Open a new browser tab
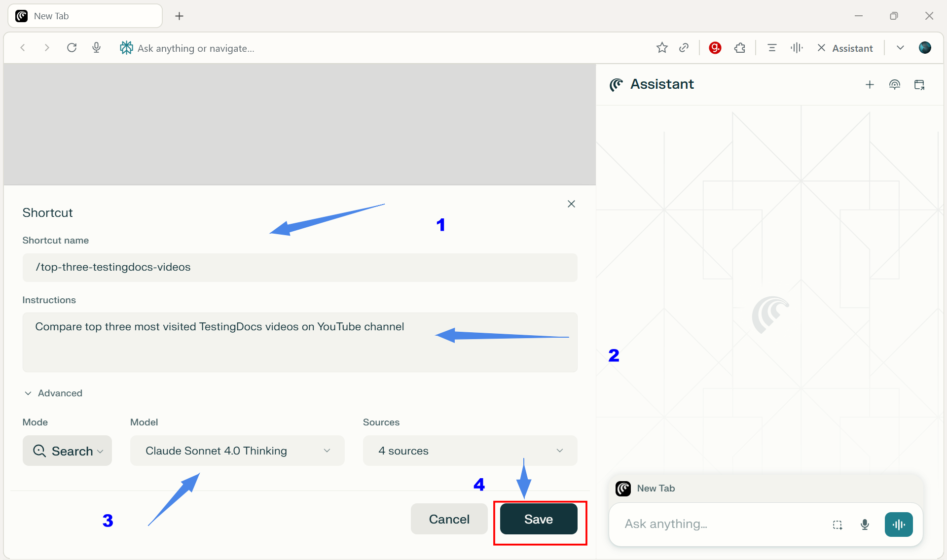The width and height of the screenshot is (947, 560). coord(179,16)
